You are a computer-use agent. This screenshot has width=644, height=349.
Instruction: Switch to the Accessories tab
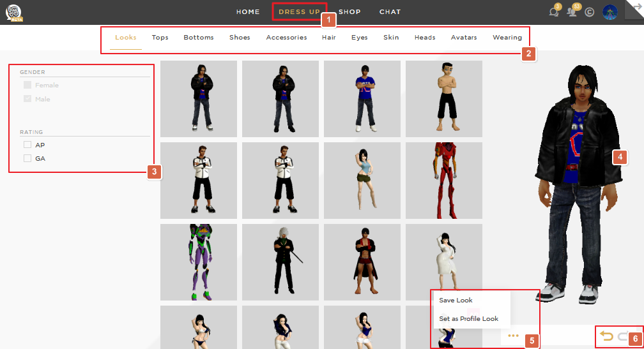point(286,38)
